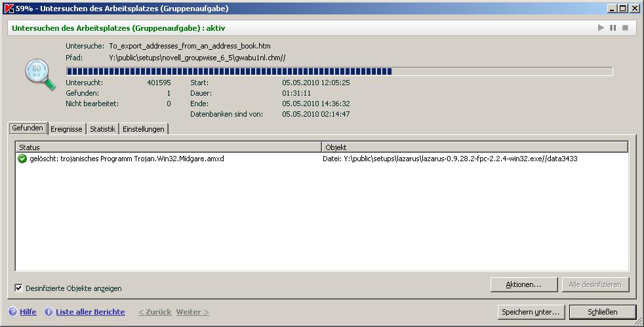The width and height of the screenshot is (644, 327).
Task: Click the Schließen button
Action: click(602, 311)
